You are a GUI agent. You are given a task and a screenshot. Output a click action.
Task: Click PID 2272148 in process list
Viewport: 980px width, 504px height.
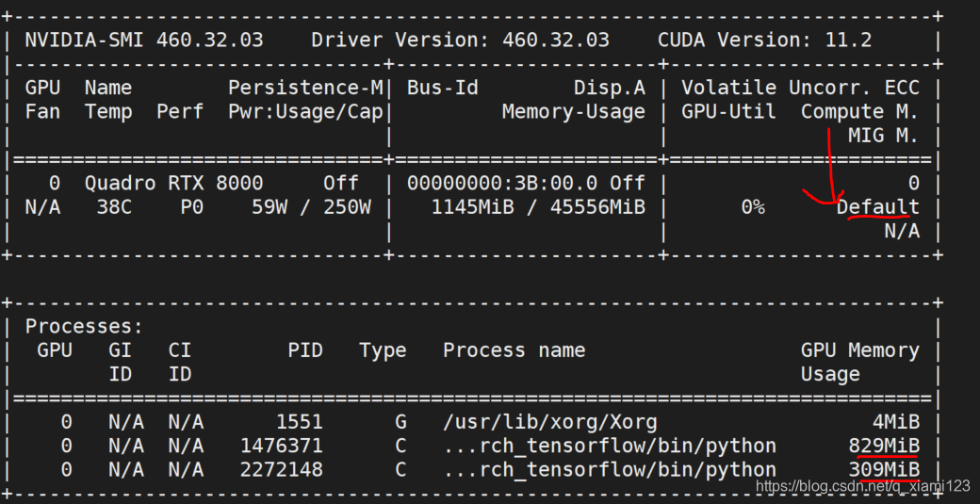(282, 470)
